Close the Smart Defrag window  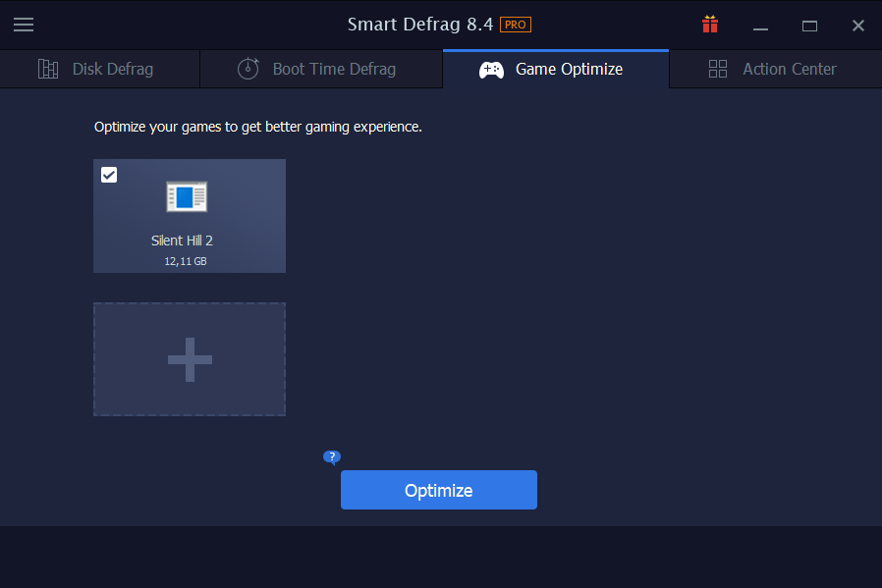click(x=857, y=26)
